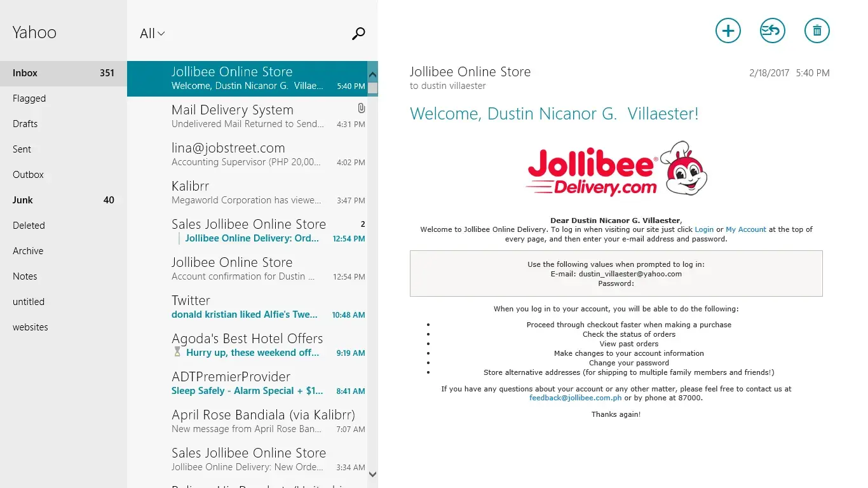Click the Jollibee Delivery.com logo image
868x488 pixels.
pyautogui.click(x=616, y=169)
